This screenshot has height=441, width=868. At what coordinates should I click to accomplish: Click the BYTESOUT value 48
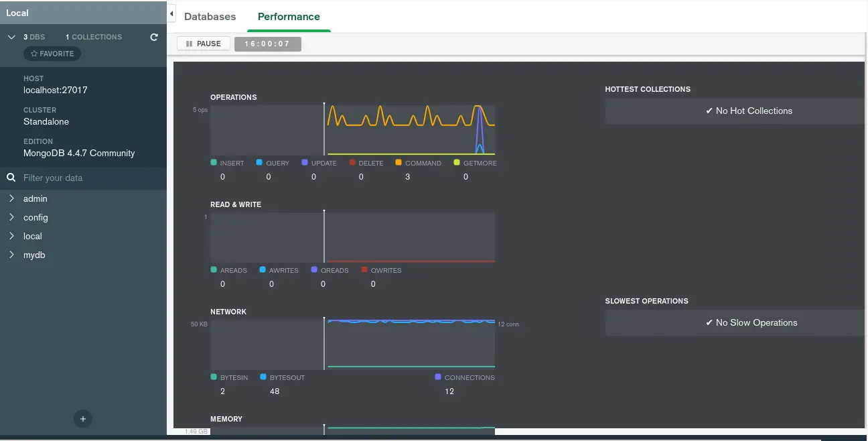(275, 391)
